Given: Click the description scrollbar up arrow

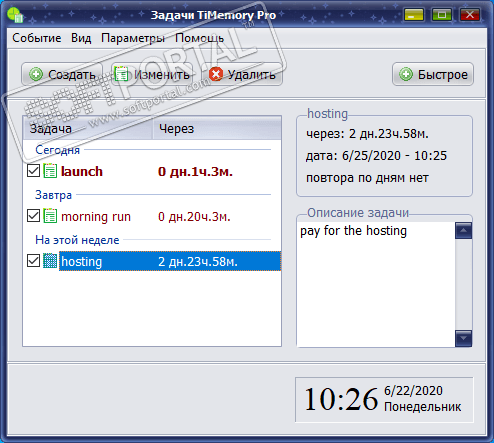Looking at the screenshot, I should pos(463,231).
